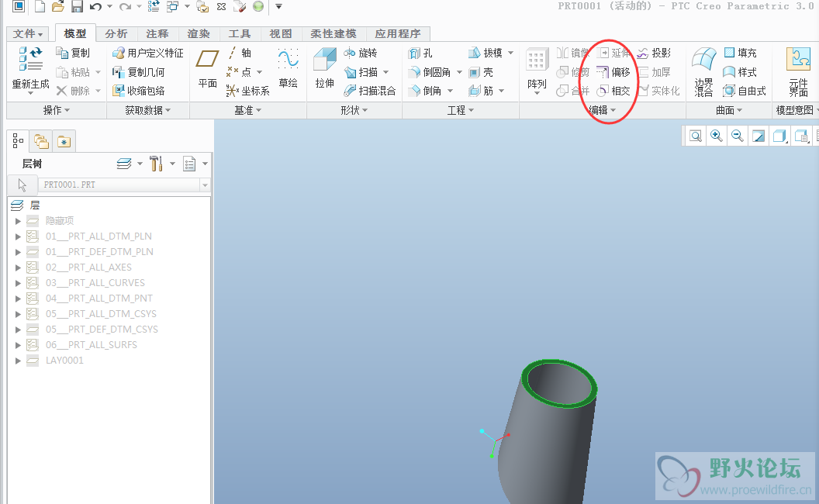Switch to the 渲染 tab
This screenshot has width=819, height=504.
pyautogui.click(x=199, y=33)
